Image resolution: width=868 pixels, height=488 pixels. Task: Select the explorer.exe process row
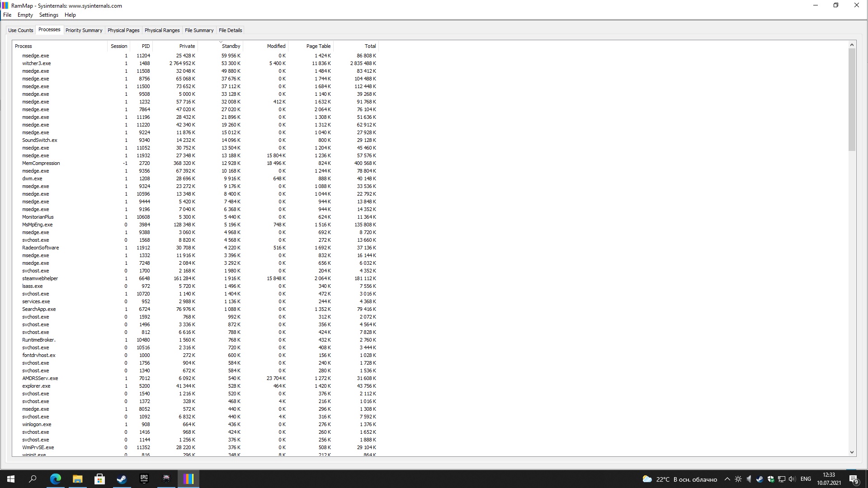(195, 386)
